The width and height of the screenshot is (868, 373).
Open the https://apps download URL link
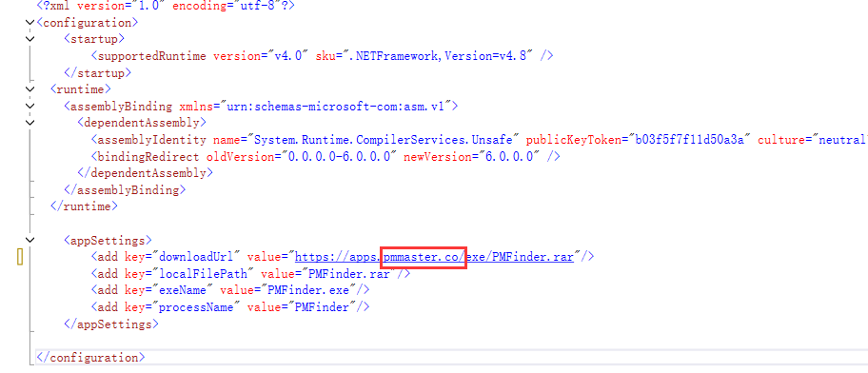pos(434,257)
